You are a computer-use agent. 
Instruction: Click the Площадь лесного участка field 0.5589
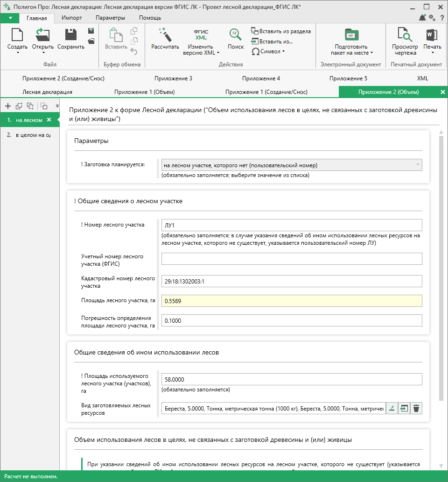click(x=292, y=301)
